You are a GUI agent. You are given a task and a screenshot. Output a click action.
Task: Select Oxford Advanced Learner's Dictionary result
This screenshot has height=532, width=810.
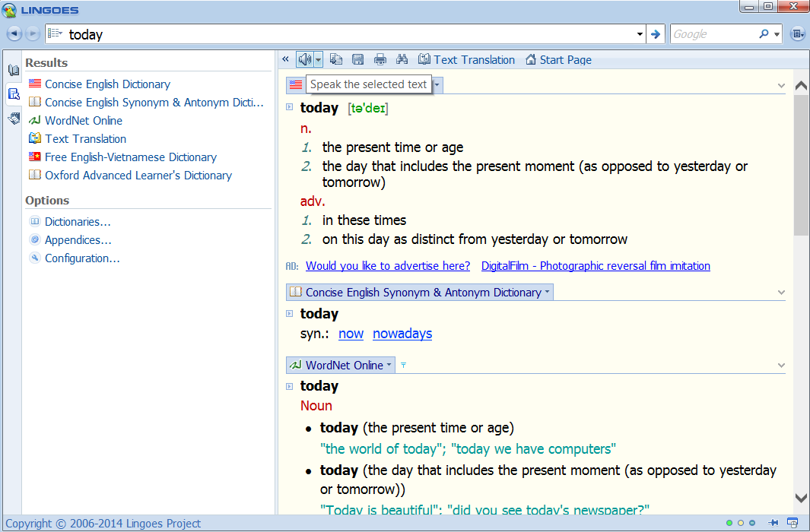click(x=130, y=176)
